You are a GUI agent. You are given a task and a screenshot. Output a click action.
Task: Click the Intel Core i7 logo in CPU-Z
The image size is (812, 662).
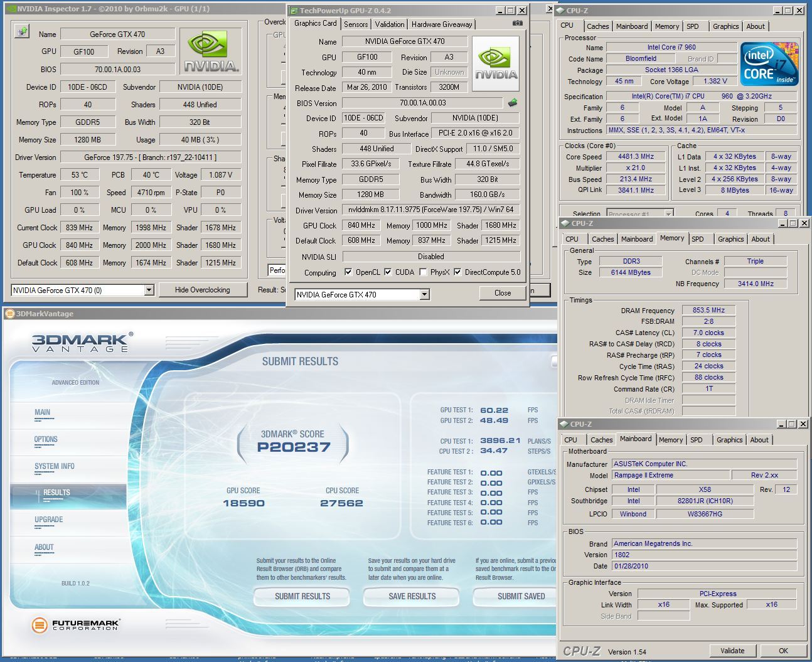click(769, 65)
